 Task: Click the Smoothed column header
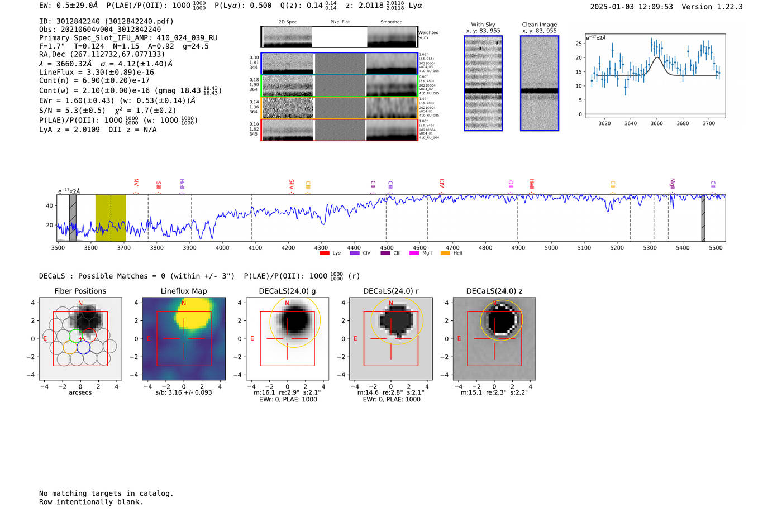point(392,22)
